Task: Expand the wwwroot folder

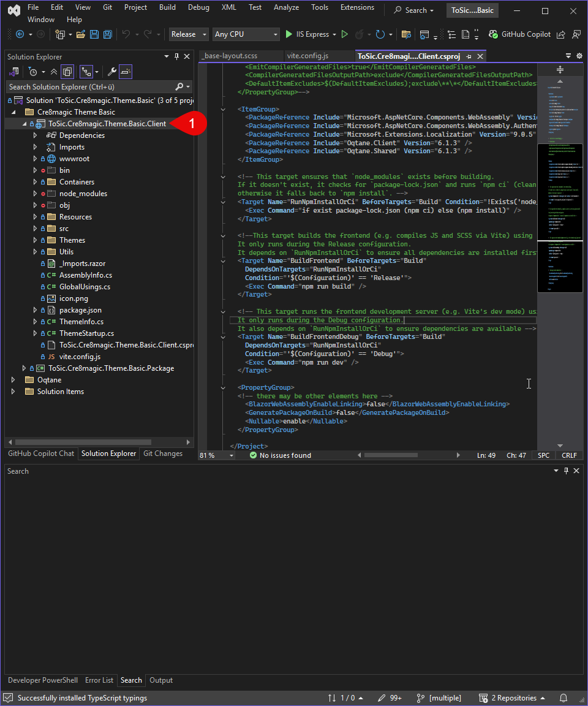Action: click(35, 159)
